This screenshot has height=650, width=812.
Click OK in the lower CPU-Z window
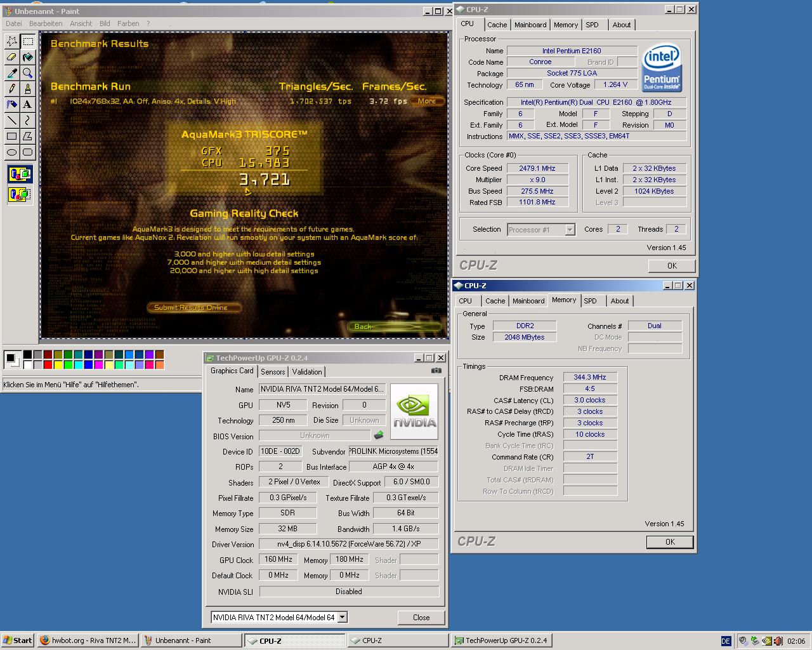(670, 542)
